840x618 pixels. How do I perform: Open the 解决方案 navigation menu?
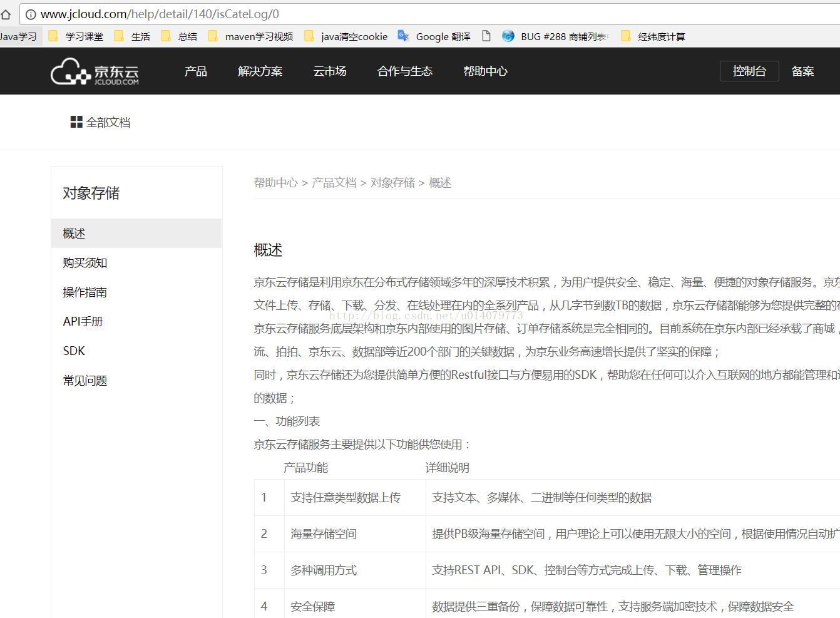(260, 71)
